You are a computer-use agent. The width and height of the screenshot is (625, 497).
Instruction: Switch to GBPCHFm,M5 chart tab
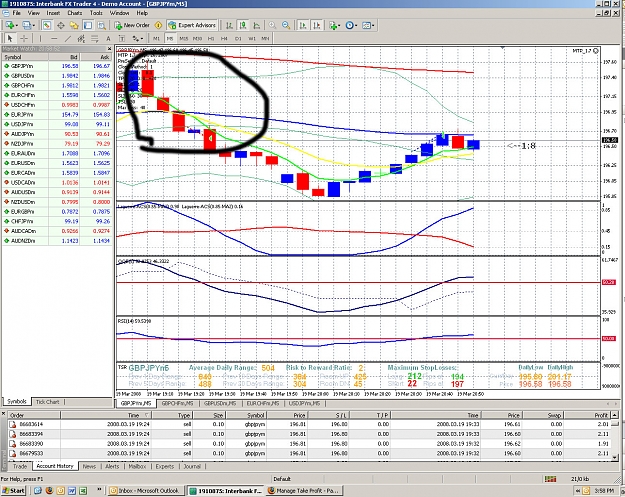pyautogui.click(x=177, y=403)
